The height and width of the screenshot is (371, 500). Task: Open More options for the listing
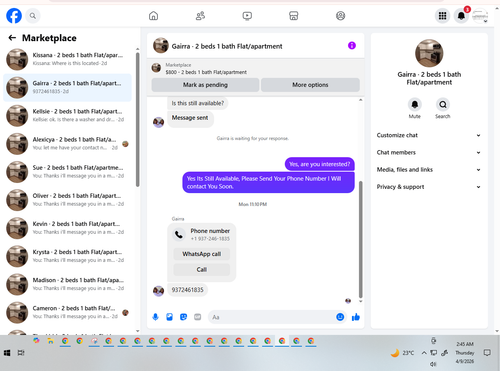tap(310, 85)
